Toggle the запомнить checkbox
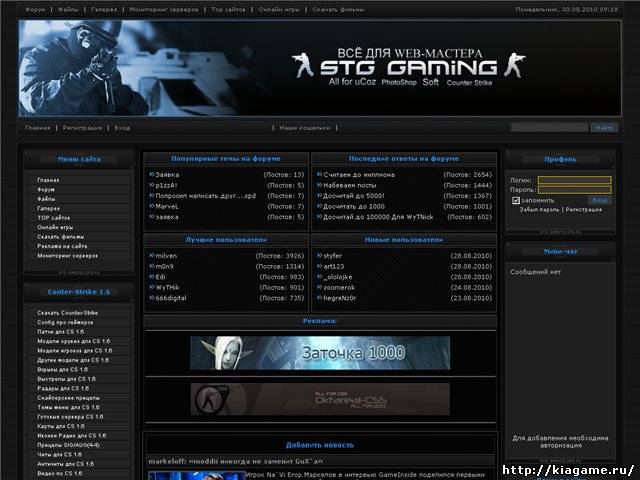 point(516,200)
